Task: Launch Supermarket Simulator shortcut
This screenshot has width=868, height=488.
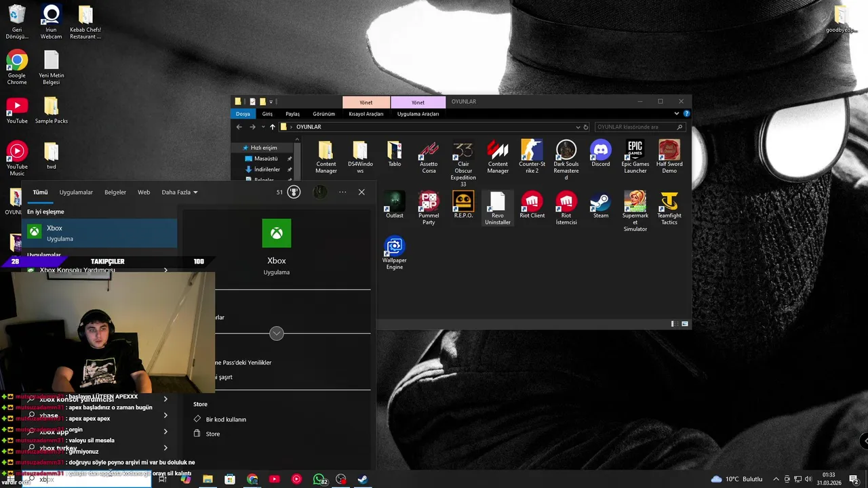Action: (635, 212)
